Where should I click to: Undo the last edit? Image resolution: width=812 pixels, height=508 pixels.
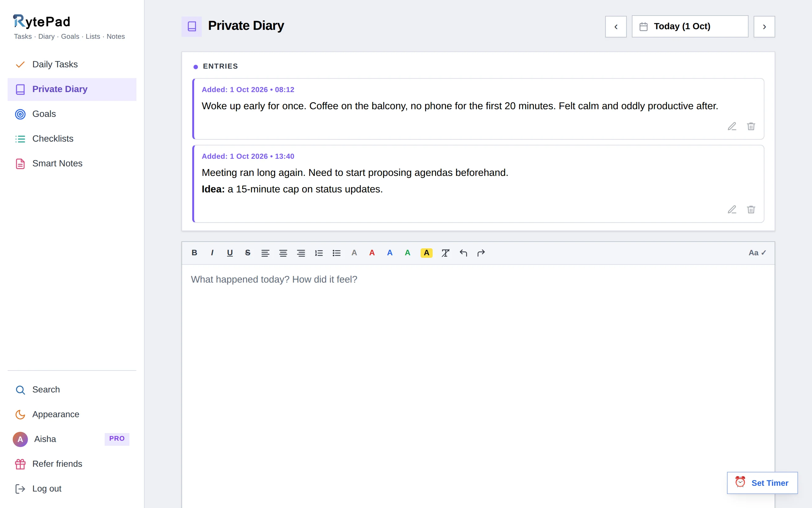tap(463, 253)
